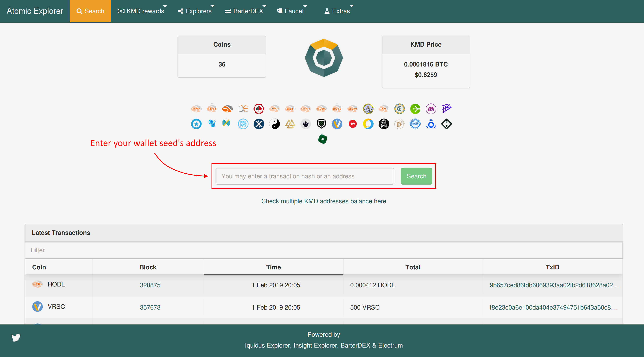Click the PRL PAY coin icon
Screen dimensions: 644x357
click(243, 124)
